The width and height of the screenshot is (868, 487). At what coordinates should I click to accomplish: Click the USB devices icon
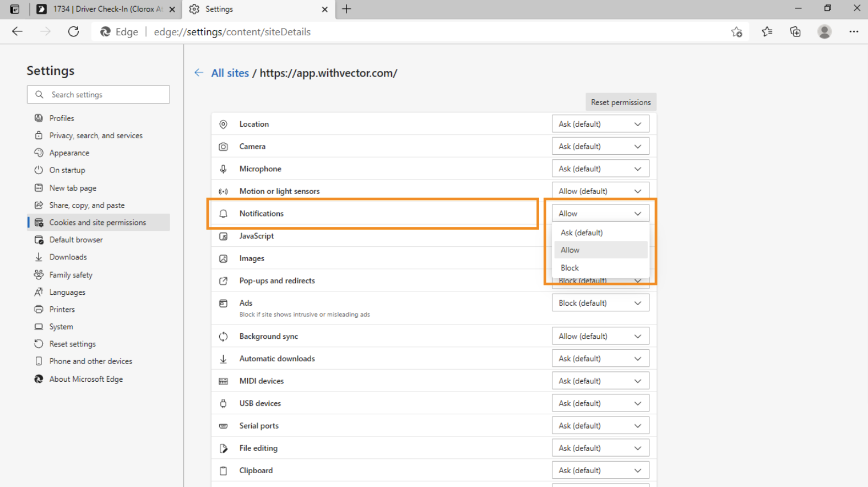coord(223,403)
